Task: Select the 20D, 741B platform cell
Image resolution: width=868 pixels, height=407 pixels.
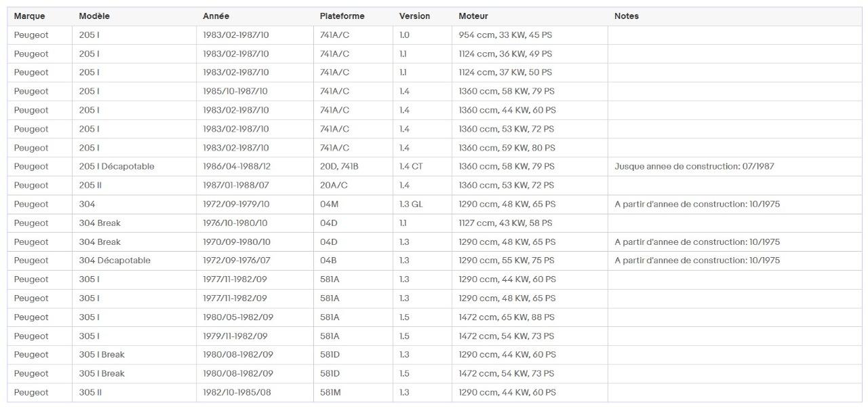Action: (x=339, y=166)
